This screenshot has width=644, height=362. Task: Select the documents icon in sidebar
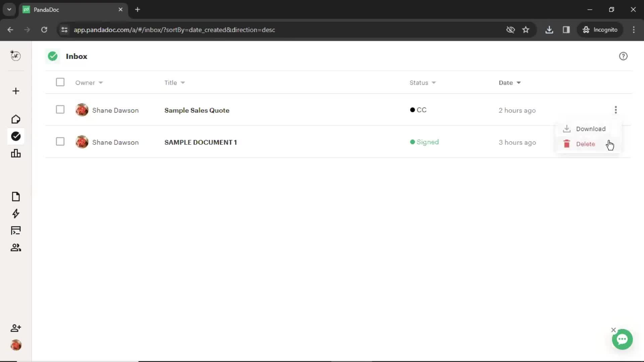(15, 196)
